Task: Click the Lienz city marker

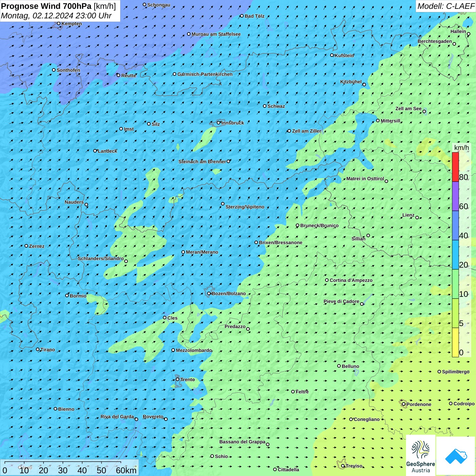Action: coord(417,218)
